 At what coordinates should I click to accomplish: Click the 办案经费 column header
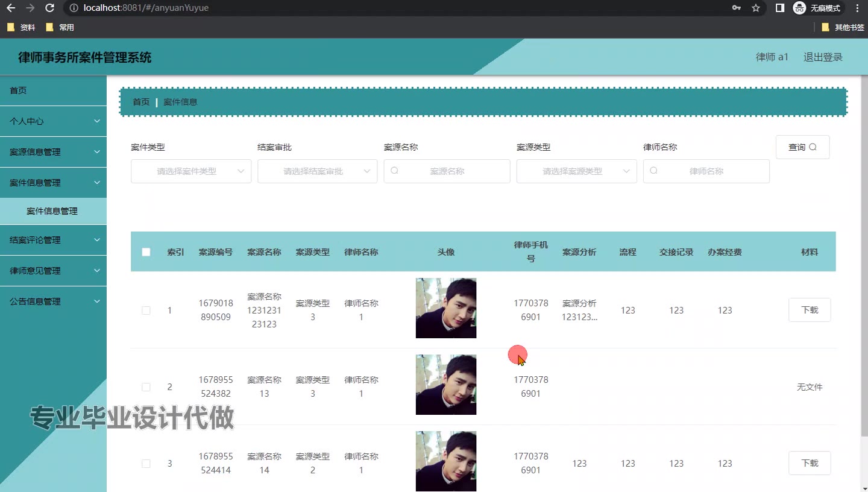[x=725, y=252]
